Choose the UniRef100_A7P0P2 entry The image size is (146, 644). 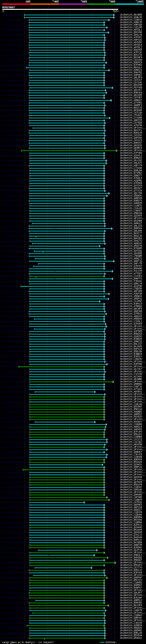tap(131, 37)
